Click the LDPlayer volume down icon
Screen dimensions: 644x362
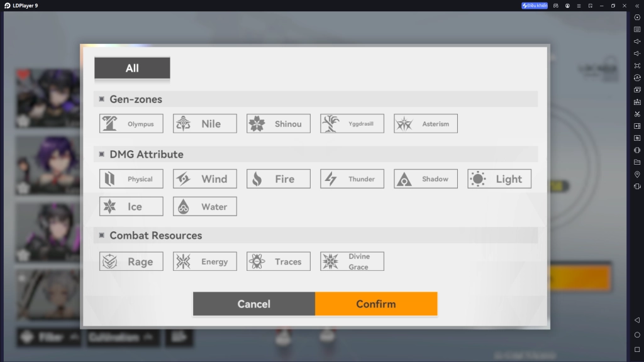[637, 53]
